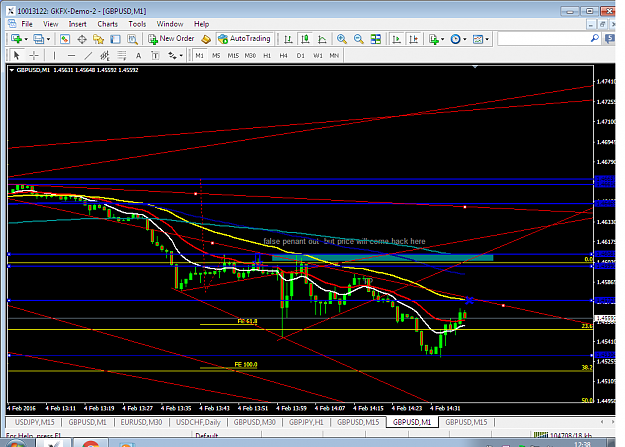Open the Templates icon
The height and width of the screenshot is (447, 625).
click(478, 39)
